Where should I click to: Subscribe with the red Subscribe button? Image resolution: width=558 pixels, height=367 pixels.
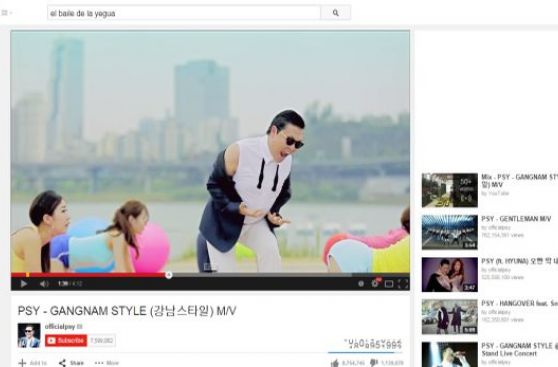[x=66, y=341]
